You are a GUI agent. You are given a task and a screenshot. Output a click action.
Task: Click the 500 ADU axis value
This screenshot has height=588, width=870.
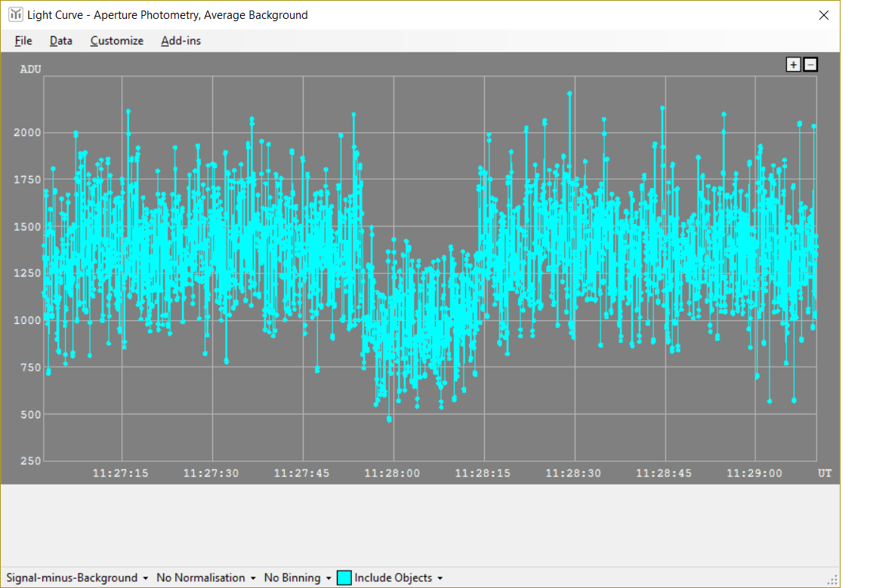[x=31, y=414]
